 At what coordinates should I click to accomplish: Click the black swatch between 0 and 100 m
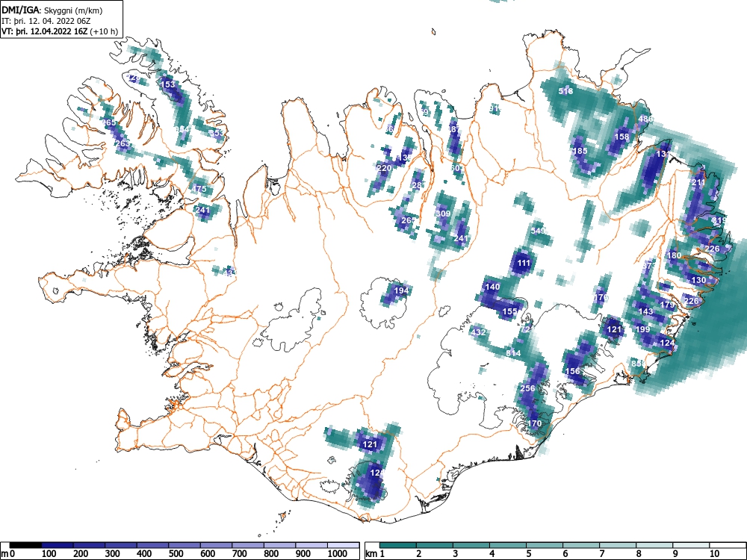pos(25,545)
